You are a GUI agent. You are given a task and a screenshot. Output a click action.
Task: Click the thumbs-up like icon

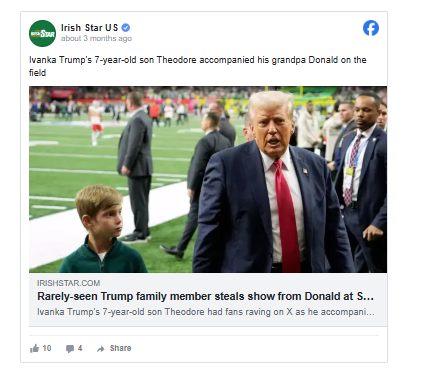[34, 349]
